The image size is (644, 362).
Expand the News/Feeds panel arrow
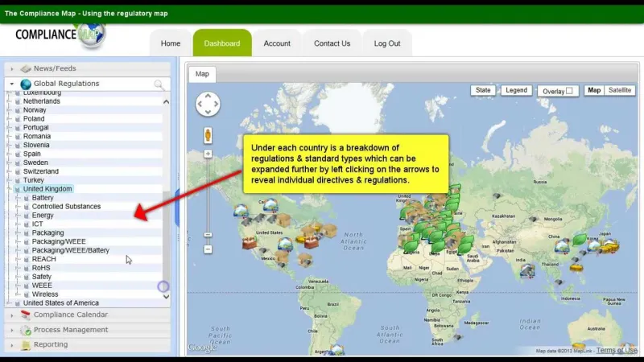pos(12,68)
